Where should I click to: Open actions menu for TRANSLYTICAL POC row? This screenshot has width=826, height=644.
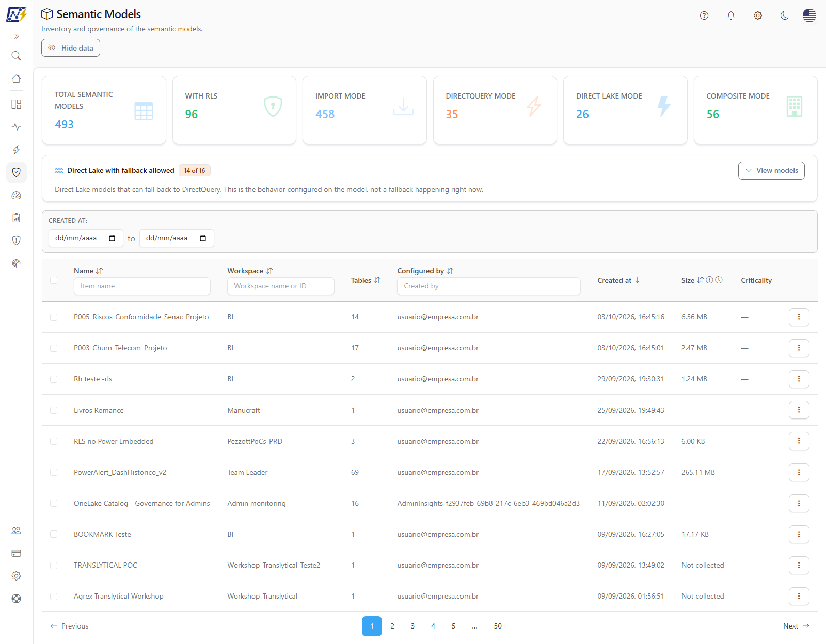[x=799, y=565]
